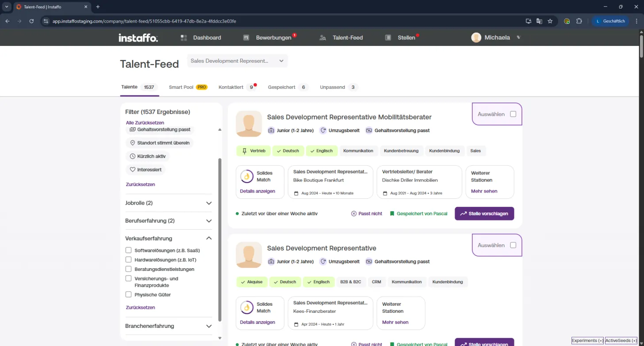Click Michaela's profile avatar

[x=476, y=38]
